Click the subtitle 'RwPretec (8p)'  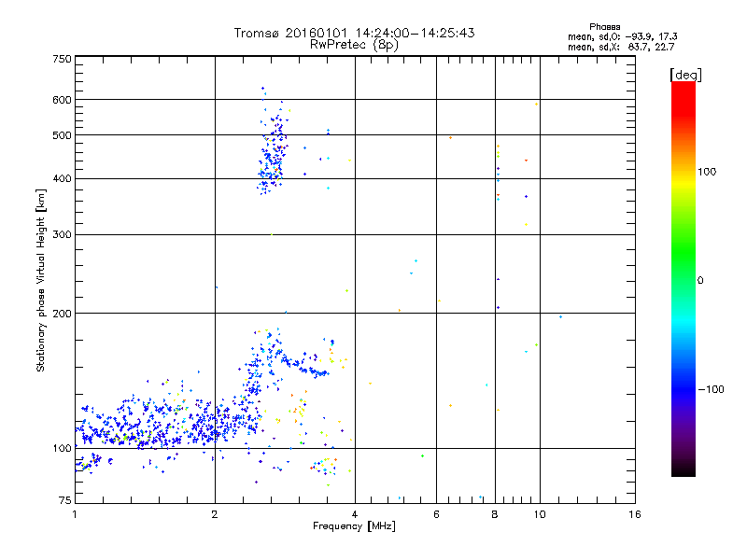pyautogui.click(x=354, y=45)
